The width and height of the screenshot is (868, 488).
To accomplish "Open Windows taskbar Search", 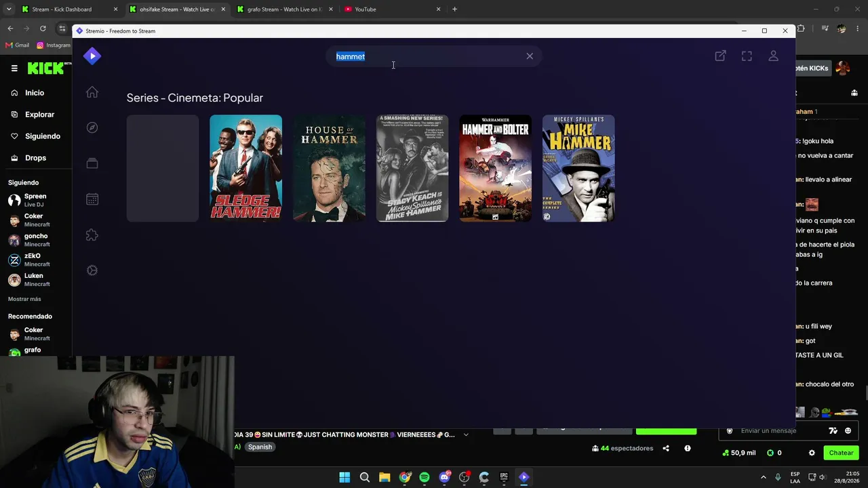I will point(364,477).
